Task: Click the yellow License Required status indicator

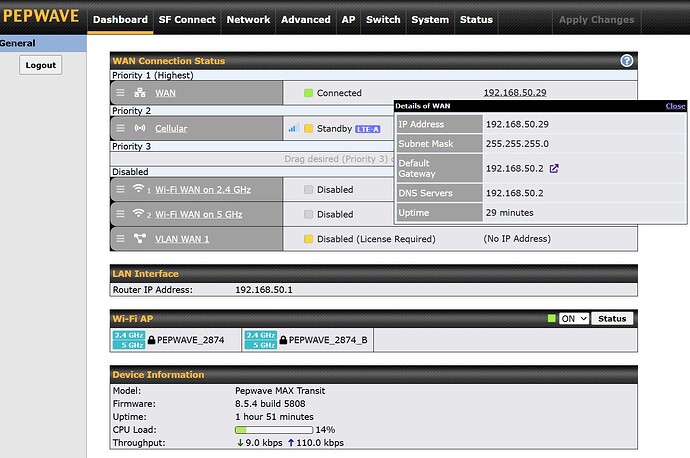Action: pyautogui.click(x=308, y=239)
